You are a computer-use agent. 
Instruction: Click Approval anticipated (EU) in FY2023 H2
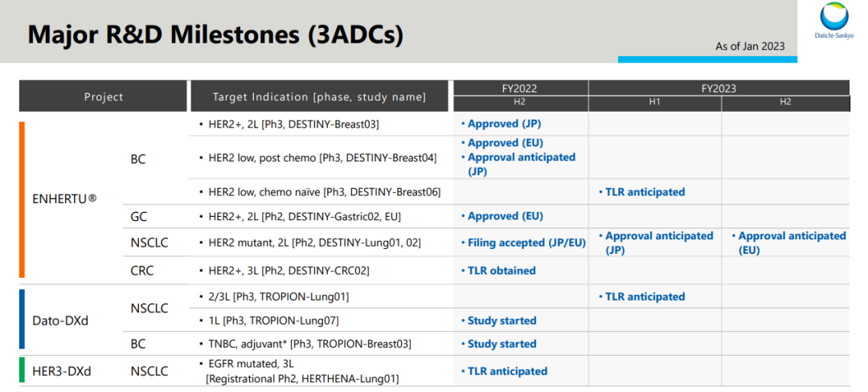(788, 243)
